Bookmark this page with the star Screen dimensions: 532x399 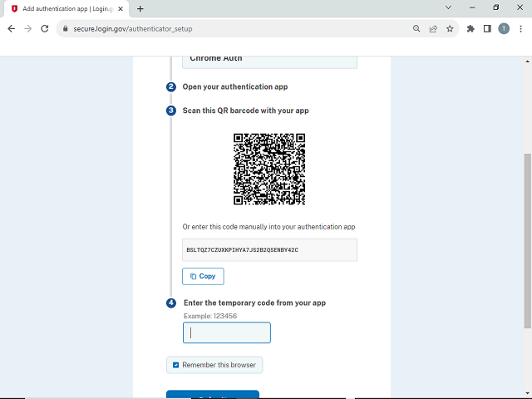(450, 29)
